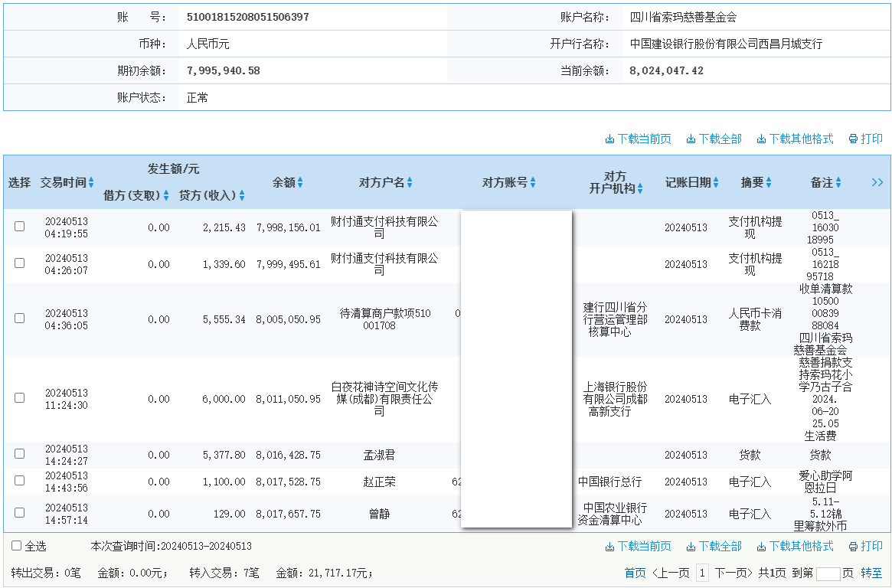The height and width of the screenshot is (588, 892).
Task: Click the bottom download other formats icon
Action: tap(761, 547)
